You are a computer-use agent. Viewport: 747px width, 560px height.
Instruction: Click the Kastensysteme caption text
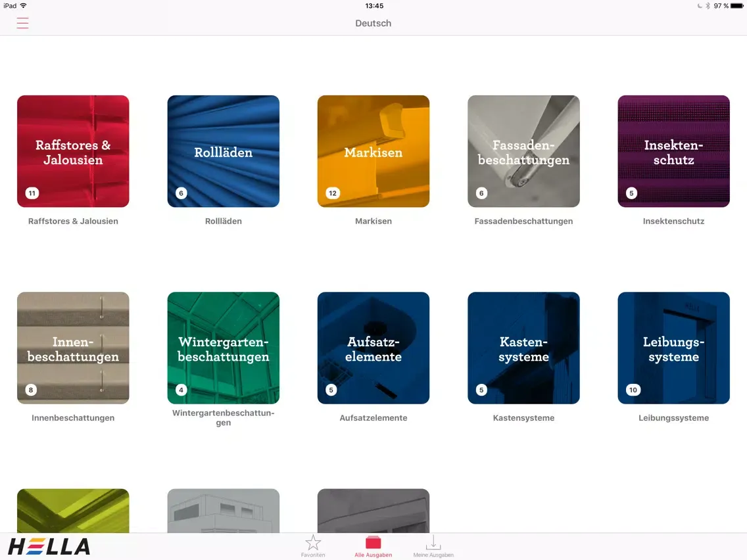pos(523,417)
